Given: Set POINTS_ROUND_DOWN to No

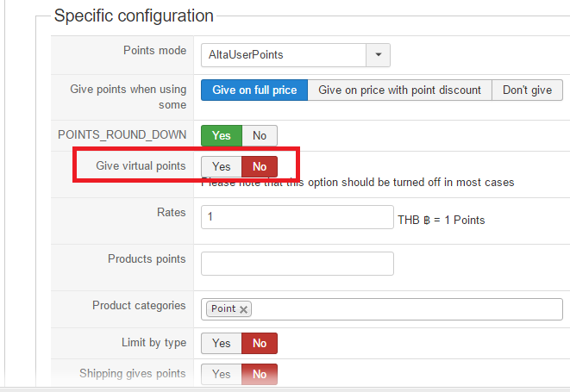Looking at the screenshot, I should tap(260, 135).
